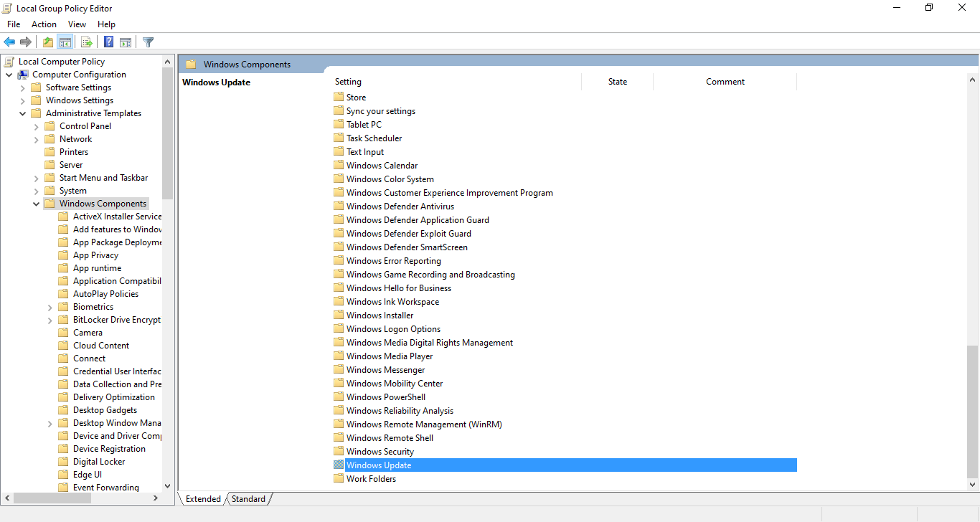980x522 pixels.
Task: Click the Export List toolbar icon
Action: tap(87, 42)
